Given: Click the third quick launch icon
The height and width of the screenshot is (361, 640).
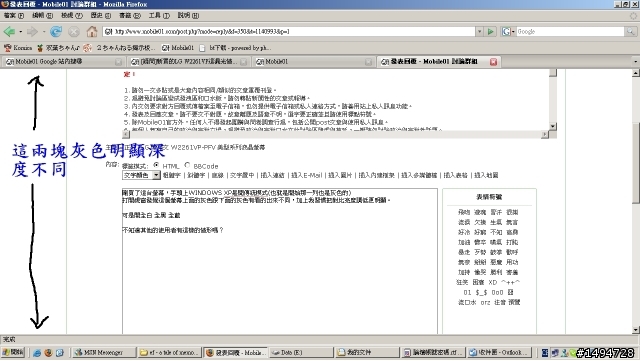Looking at the screenshot, I should (60, 352).
